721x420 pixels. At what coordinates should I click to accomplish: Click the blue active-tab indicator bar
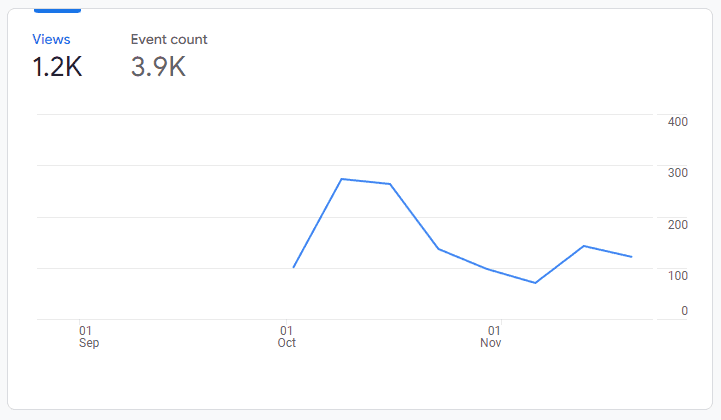coord(57,11)
